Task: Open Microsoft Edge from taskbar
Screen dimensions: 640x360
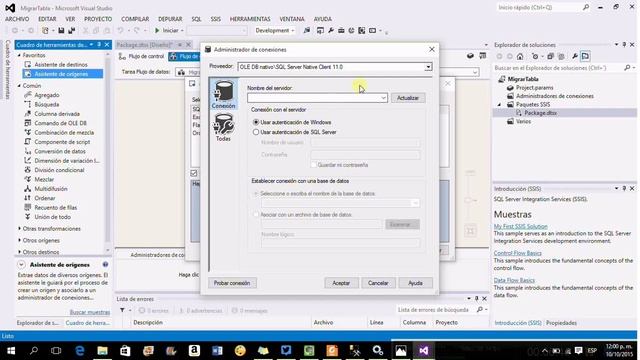Action: (x=80, y=351)
